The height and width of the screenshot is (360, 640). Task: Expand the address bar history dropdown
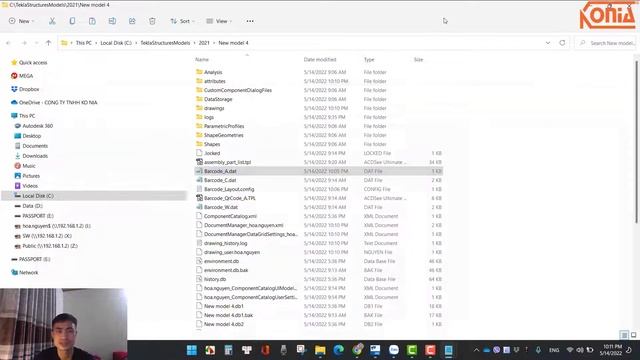[x=548, y=43]
